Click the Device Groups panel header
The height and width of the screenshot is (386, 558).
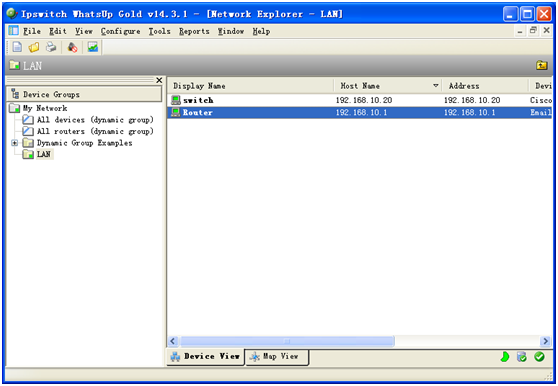[84, 94]
